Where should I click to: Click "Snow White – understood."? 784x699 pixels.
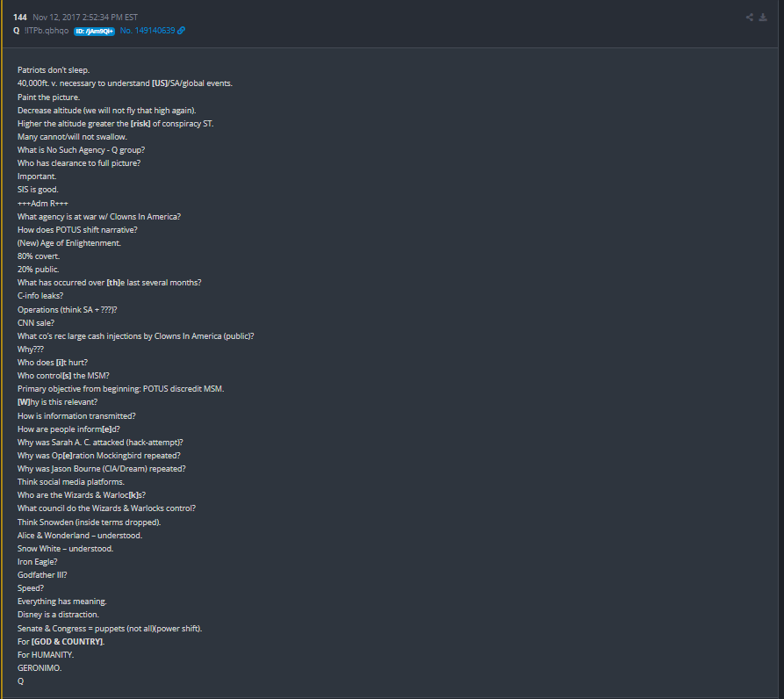click(66, 549)
